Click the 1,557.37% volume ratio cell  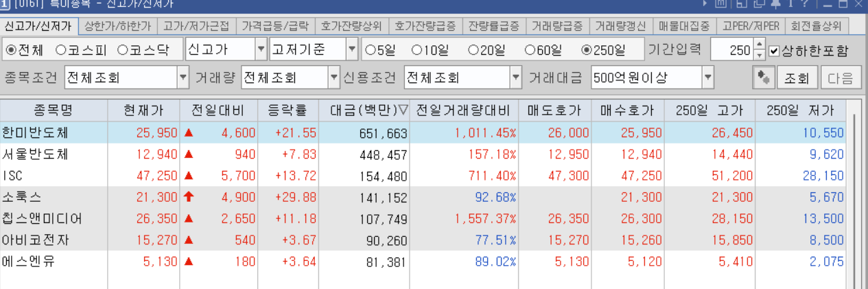tap(464, 219)
